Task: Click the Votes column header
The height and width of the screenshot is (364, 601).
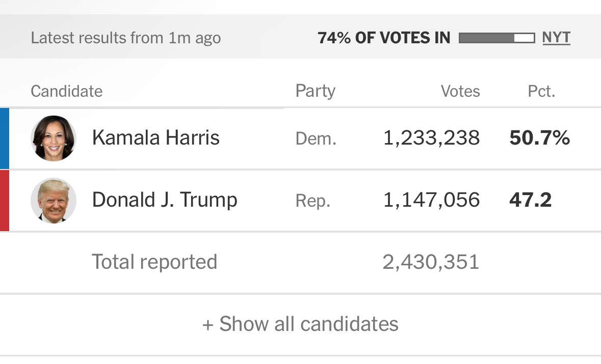Action: (460, 91)
